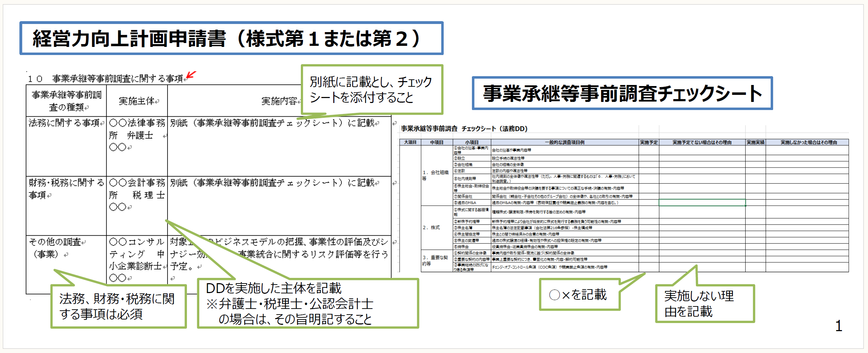The width and height of the screenshot is (868, 353).
Task: Select the 法務、財務・税務に関する事項は必須 callout
Action: pos(118,306)
